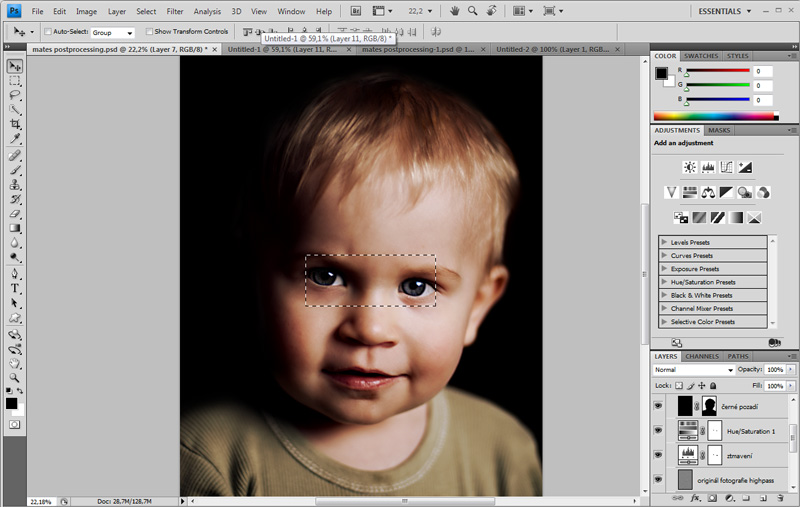Open the Filter menu
Screen dimensions: 800x507
point(175,11)
